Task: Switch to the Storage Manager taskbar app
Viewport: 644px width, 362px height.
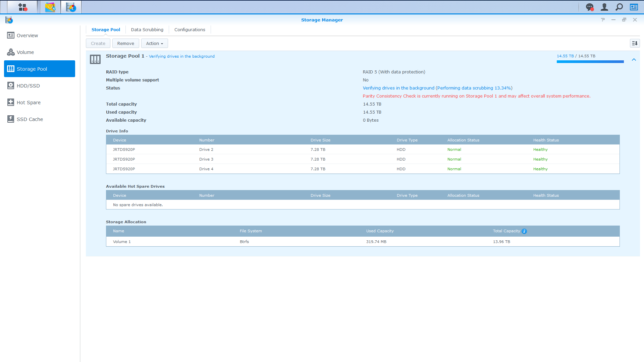Action: coord(71,7)
